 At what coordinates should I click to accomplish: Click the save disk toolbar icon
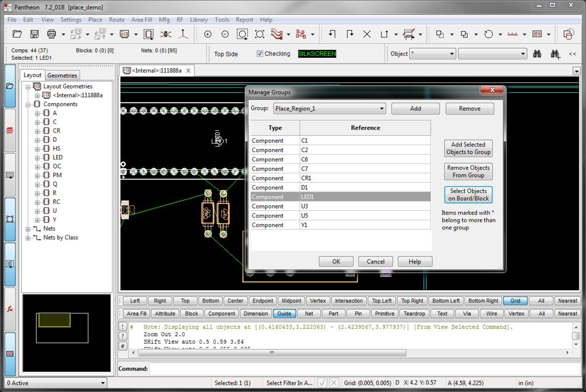click(x=34, y=34)
